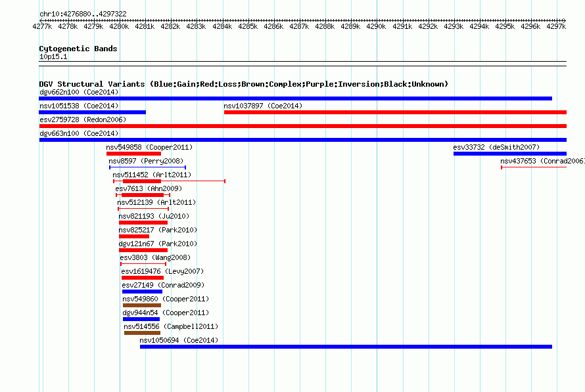
Task: Click the 4297k ruler tick label
Action: pos(556,26)
